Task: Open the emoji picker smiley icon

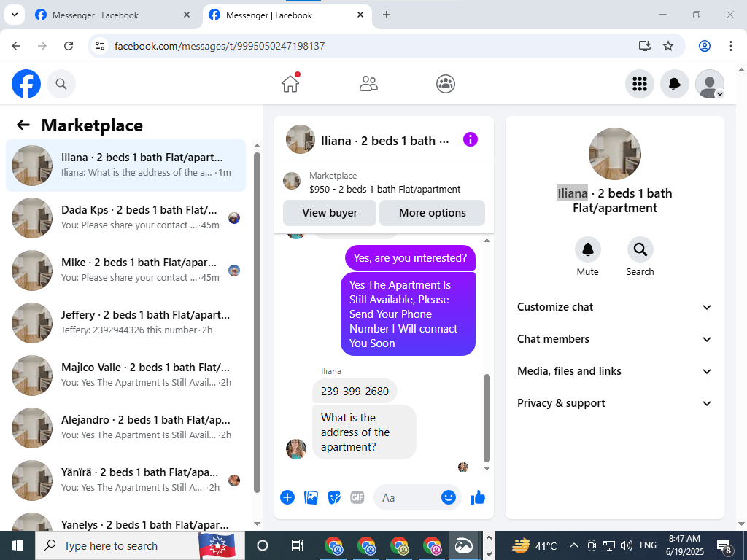Action: tap(449, 497)
